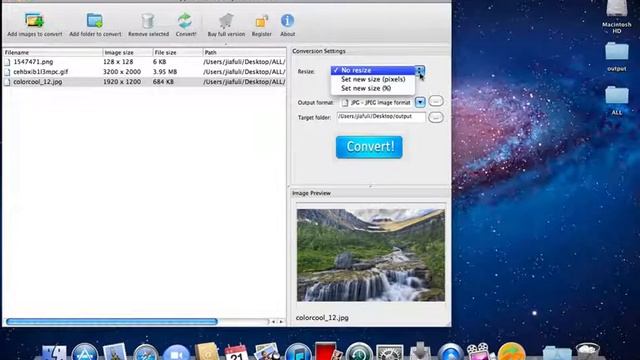The width and height of the screenshot is (640, 360).
Task: Click scroll-right arrow of file list scrollbar
Action: click(281, 322)
